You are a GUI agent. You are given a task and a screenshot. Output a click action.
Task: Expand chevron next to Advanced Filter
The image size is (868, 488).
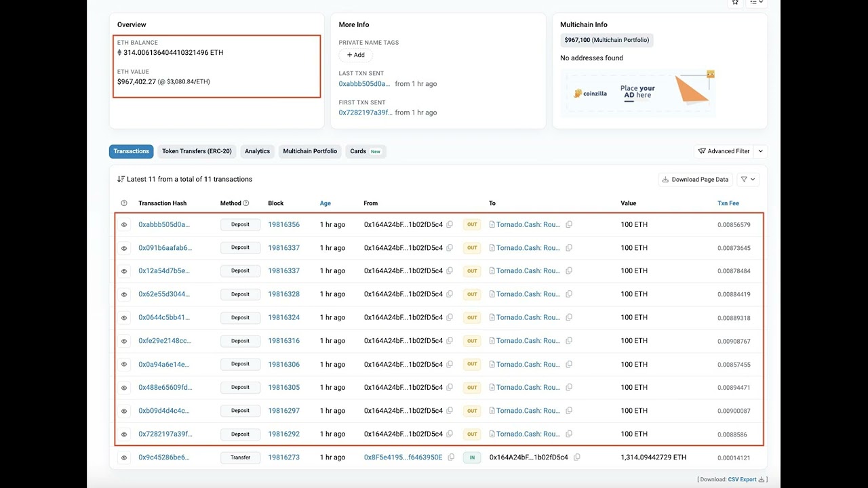(x=761, y=151)
